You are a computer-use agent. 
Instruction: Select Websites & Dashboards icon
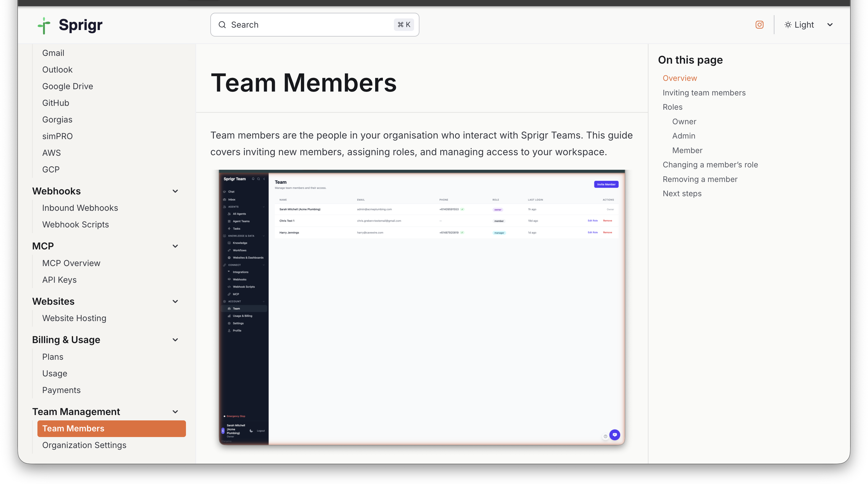[x=229, y=258]
